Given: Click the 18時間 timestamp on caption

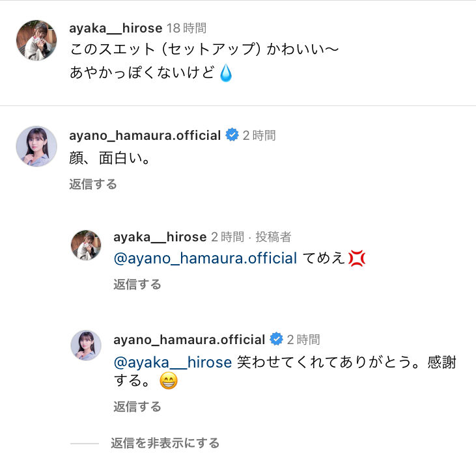Looking at the screenshot, I should 186,28.
